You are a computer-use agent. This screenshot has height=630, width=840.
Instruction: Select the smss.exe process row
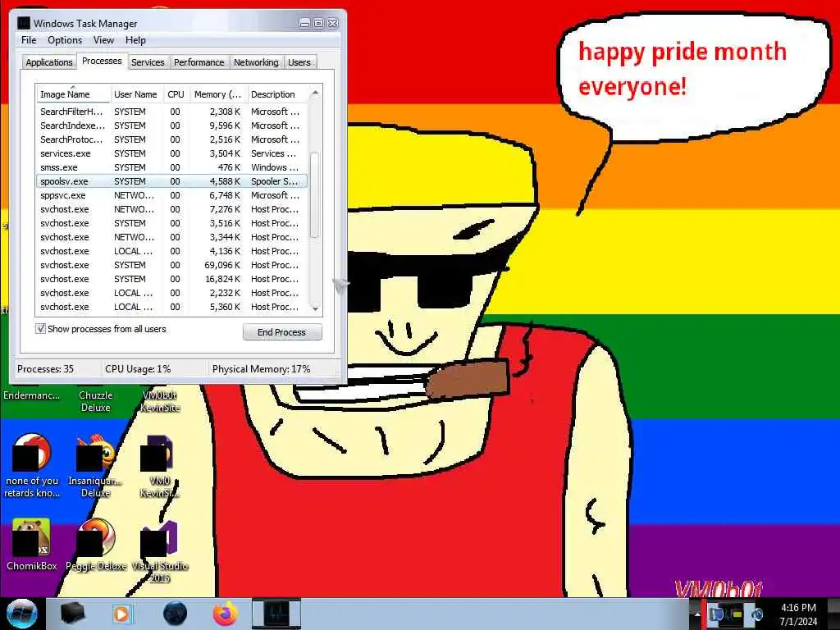tap(171, 167)
